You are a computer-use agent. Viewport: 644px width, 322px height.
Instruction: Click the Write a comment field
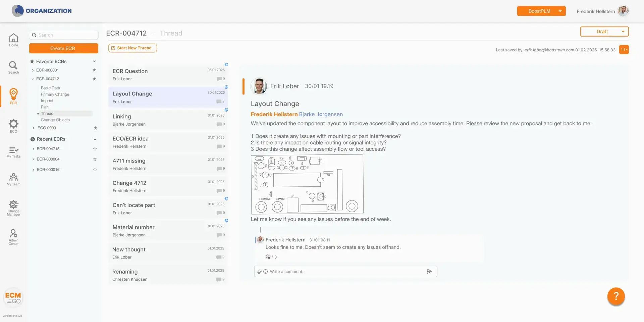[345, 272]
